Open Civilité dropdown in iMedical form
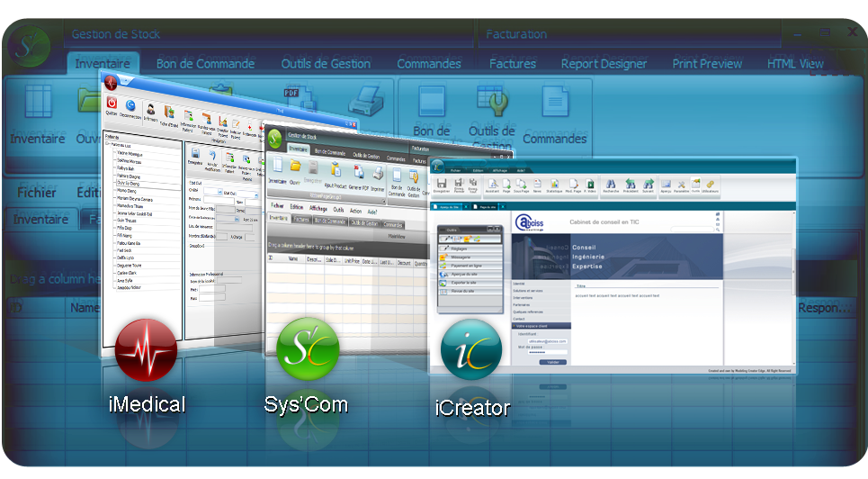 point(219,191)
